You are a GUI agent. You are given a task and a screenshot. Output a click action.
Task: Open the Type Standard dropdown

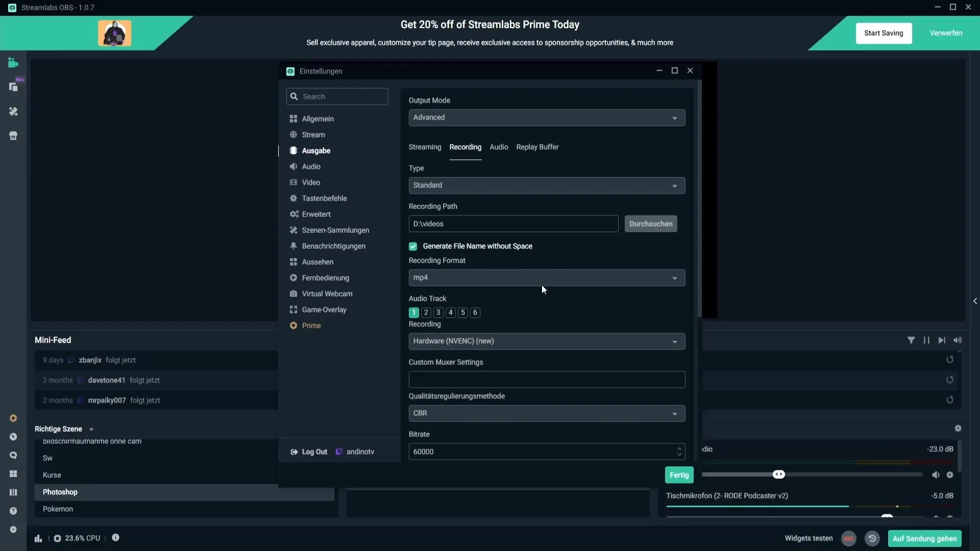pyautogui.click(x=547, y=186)
